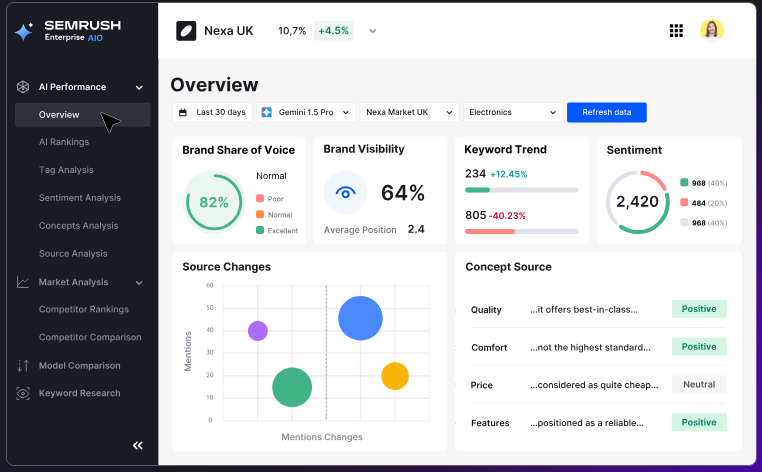Click Neutral badge for Price

699,385
